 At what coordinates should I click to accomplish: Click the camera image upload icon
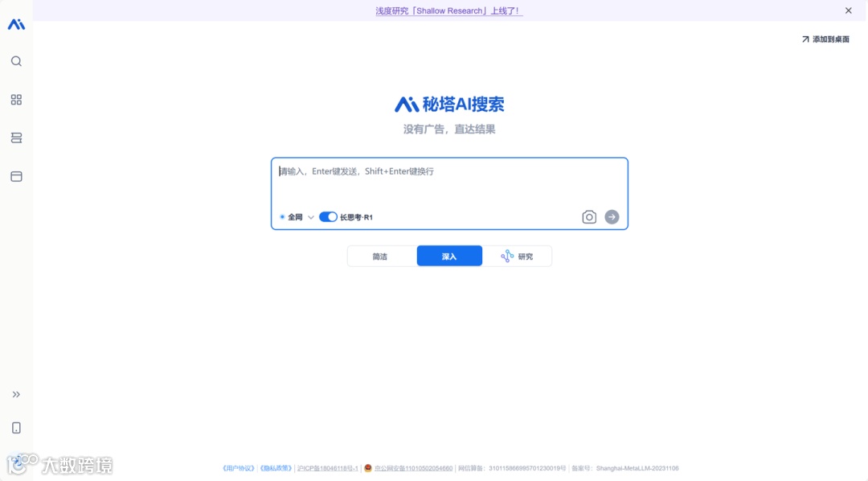589,217
